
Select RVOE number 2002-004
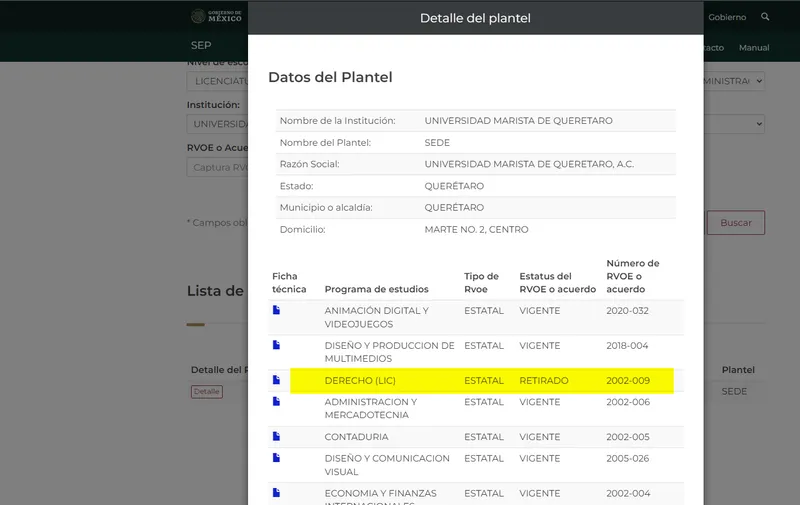[x=628, y=493]
